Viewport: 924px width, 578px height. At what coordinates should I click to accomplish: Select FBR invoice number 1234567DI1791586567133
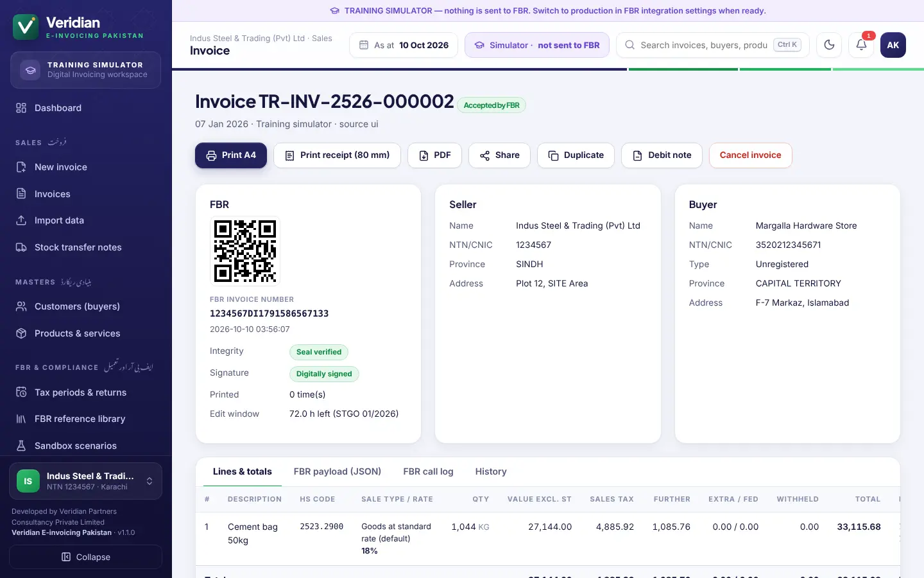point(269,313)
